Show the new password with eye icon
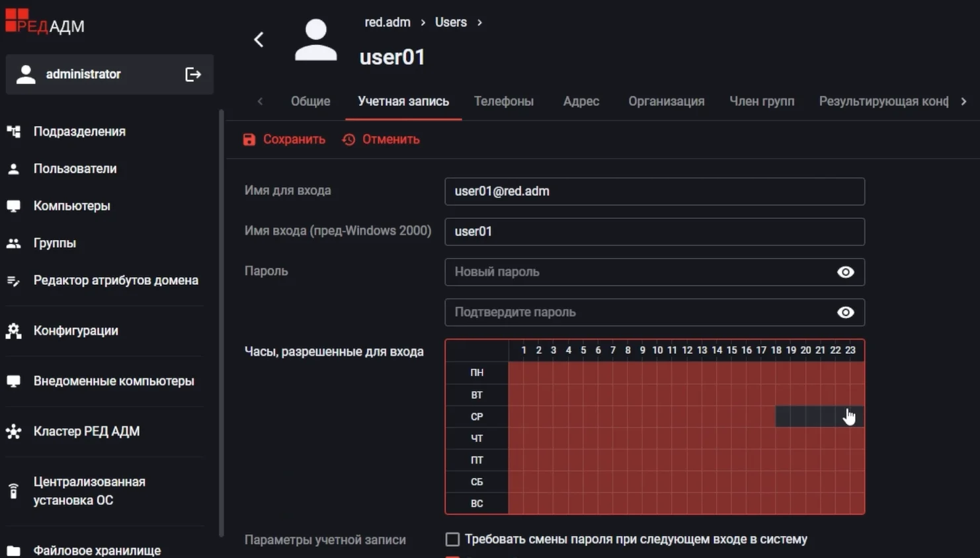The height and width of the screenshot is (558, 980). (845, 272)
